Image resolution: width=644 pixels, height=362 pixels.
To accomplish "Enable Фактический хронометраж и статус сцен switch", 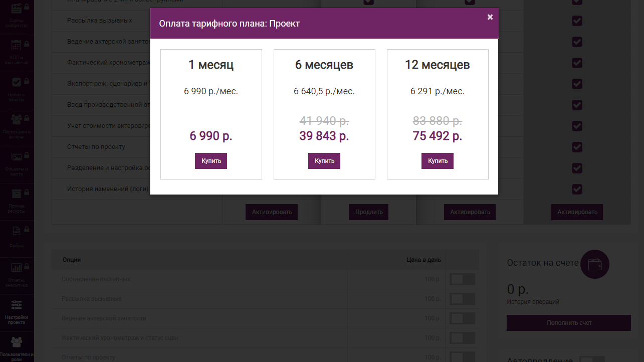I will [x=462, y=338].
